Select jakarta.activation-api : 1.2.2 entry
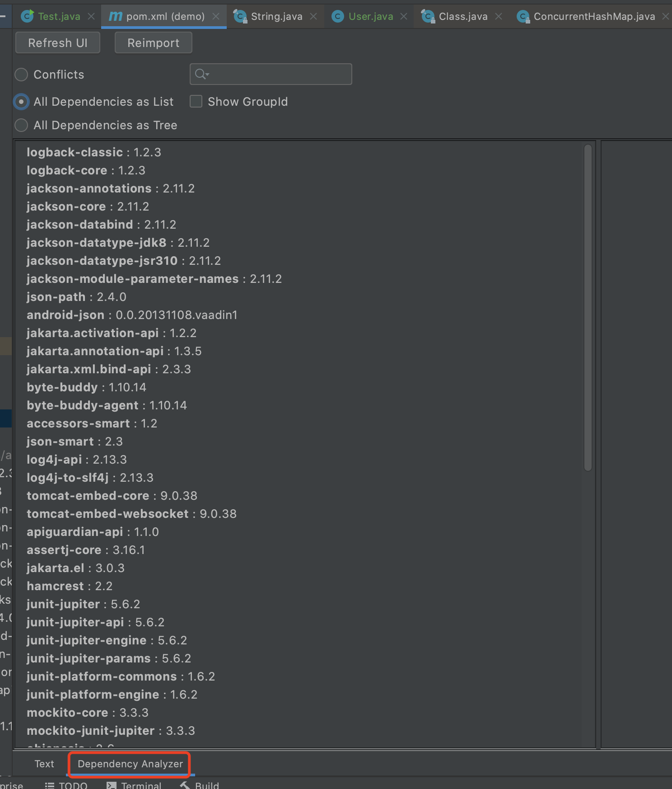The height and width of the screenshot is (789, 672). [x=112, y=333]
